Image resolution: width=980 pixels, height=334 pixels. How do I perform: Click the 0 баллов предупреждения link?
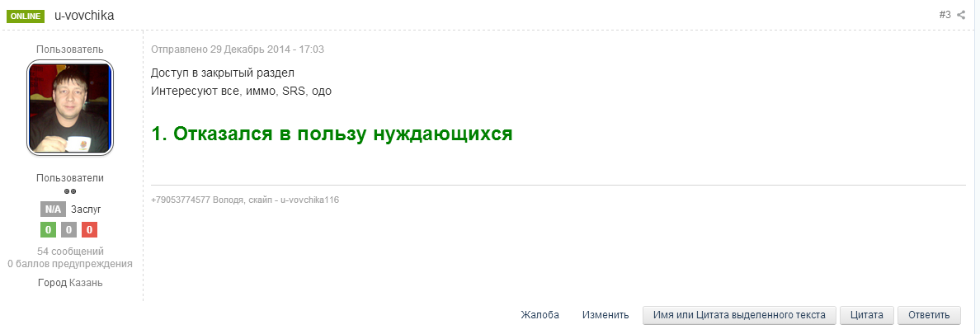pos(70,264)
